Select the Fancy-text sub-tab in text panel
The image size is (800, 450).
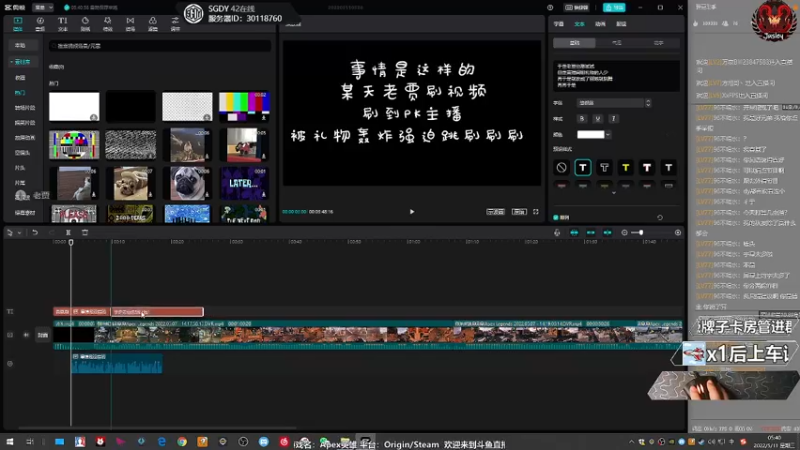point(659,43)
